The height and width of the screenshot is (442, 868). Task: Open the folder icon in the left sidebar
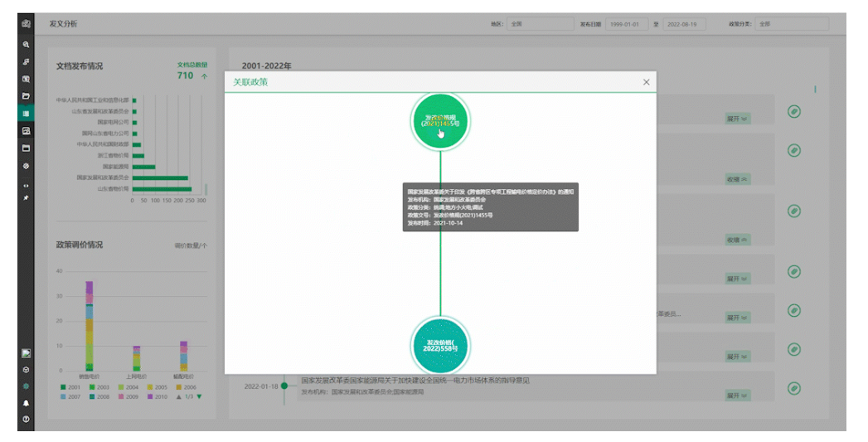27,96
